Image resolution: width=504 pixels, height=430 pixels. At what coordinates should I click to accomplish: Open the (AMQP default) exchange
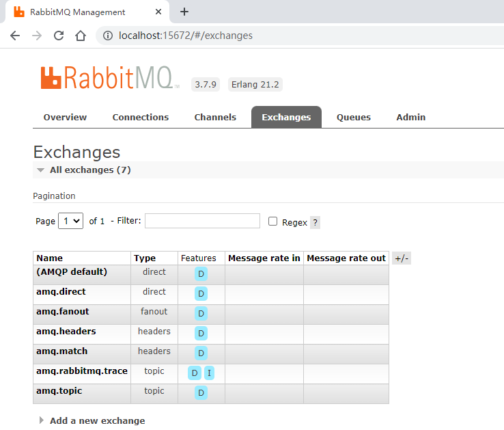coord(72,272)
